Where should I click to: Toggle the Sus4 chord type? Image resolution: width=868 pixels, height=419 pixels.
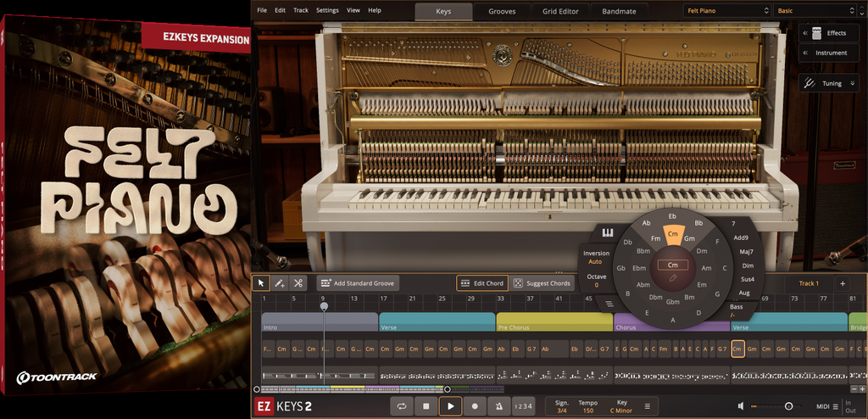click(x=748, y=279)
